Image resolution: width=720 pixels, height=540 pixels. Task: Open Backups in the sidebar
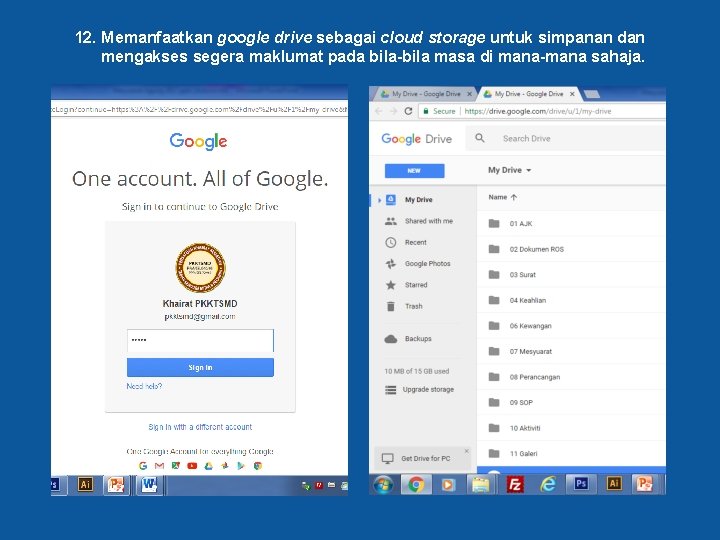tap(418, 338)
